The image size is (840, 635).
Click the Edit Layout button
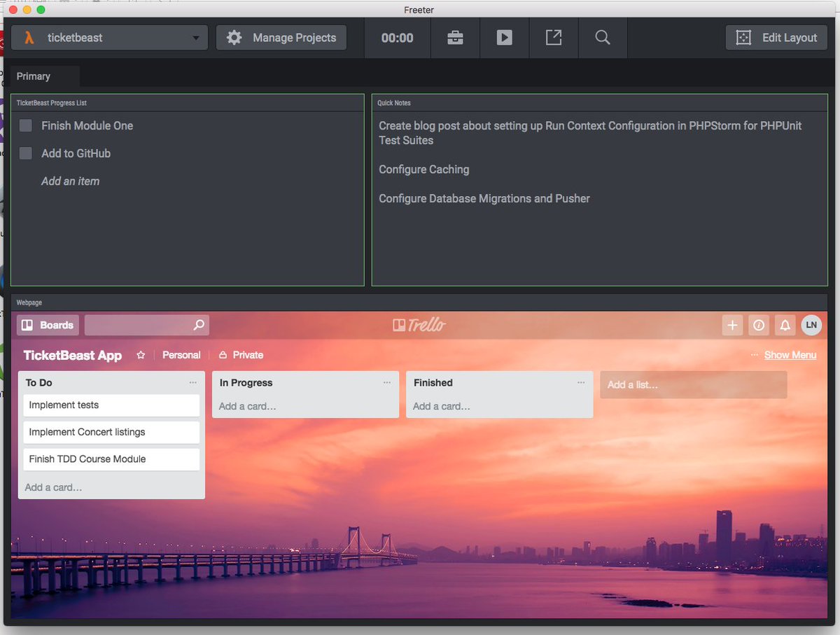tap(776, 38)
